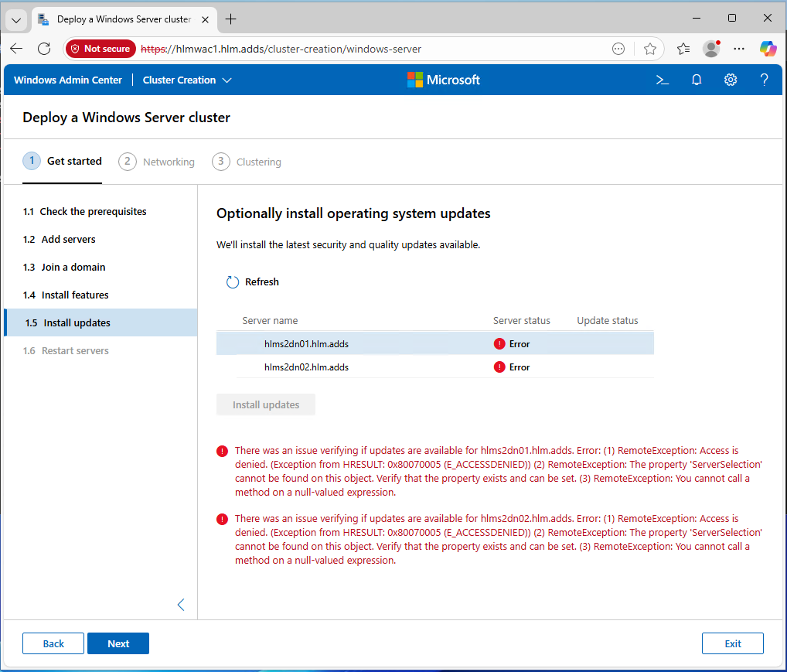The image size is (787, 672).
Task: Expand the Cluster Creation dropdown
Action: click(187, 80)
